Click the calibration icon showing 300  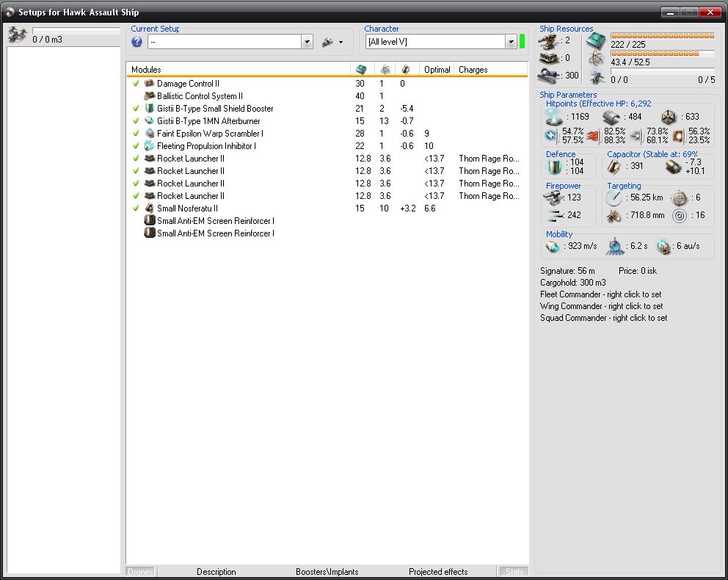(548, 75)
